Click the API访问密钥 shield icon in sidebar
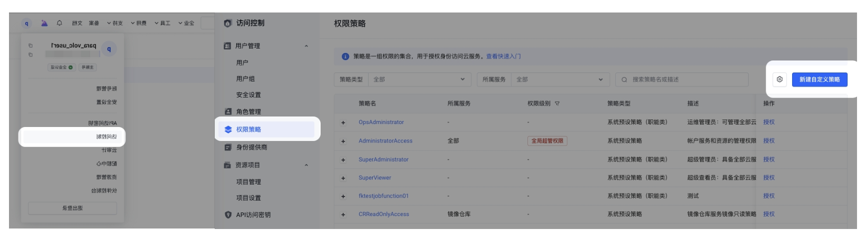Viewport: 868px width, 243px height. [228, 215]
